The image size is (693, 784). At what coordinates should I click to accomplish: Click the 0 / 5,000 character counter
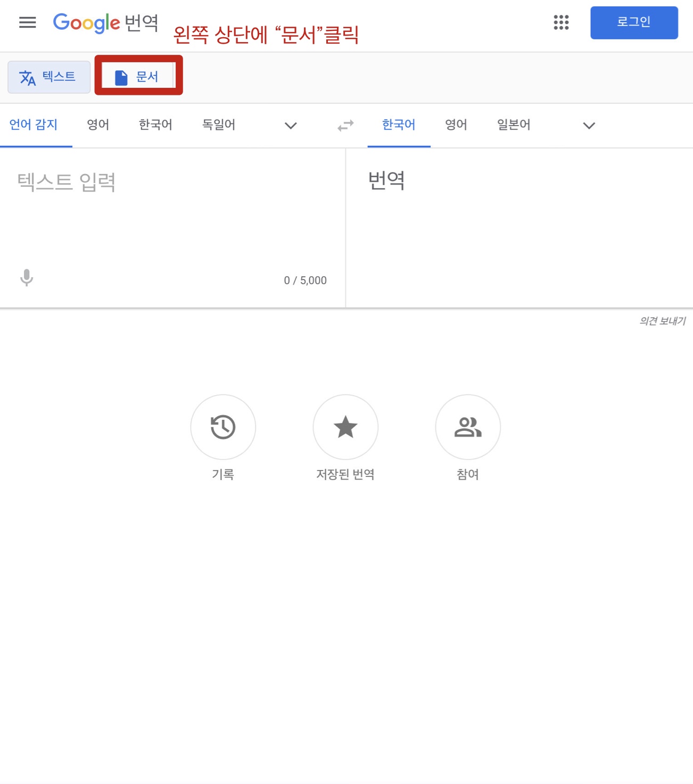305,280
